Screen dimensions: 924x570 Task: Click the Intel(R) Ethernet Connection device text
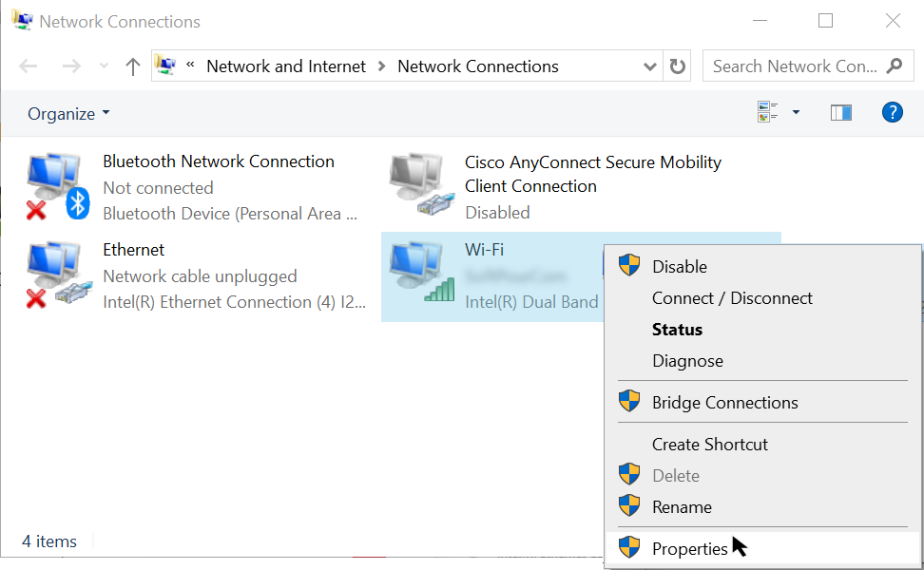pyautogui.click(x=235, y=301)
